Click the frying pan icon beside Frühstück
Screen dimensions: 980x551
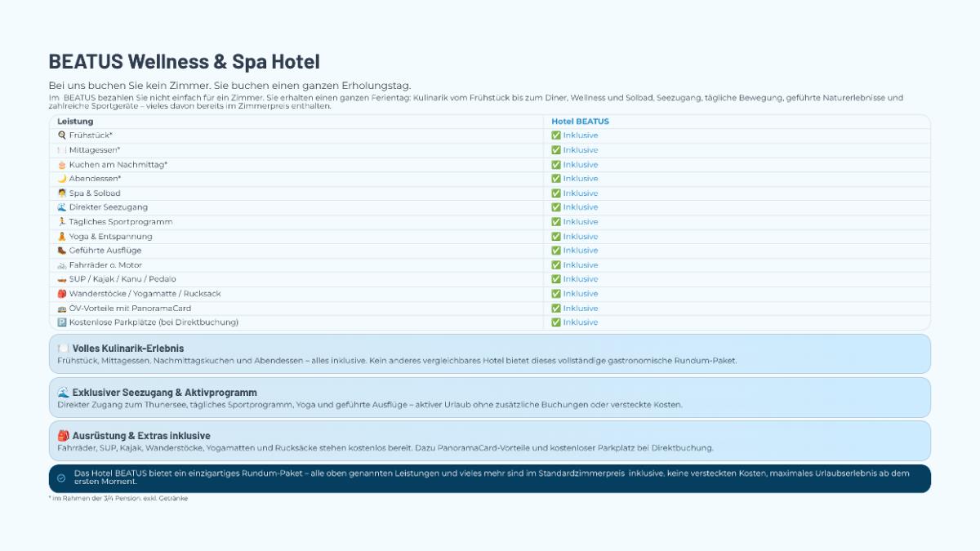pyautogui.click(x=62, y=136)
